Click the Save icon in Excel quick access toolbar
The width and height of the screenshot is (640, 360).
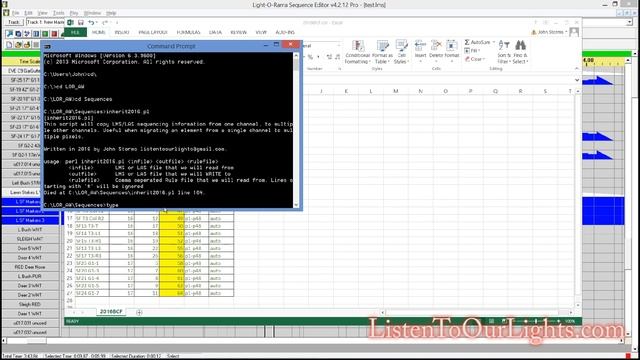81,22
